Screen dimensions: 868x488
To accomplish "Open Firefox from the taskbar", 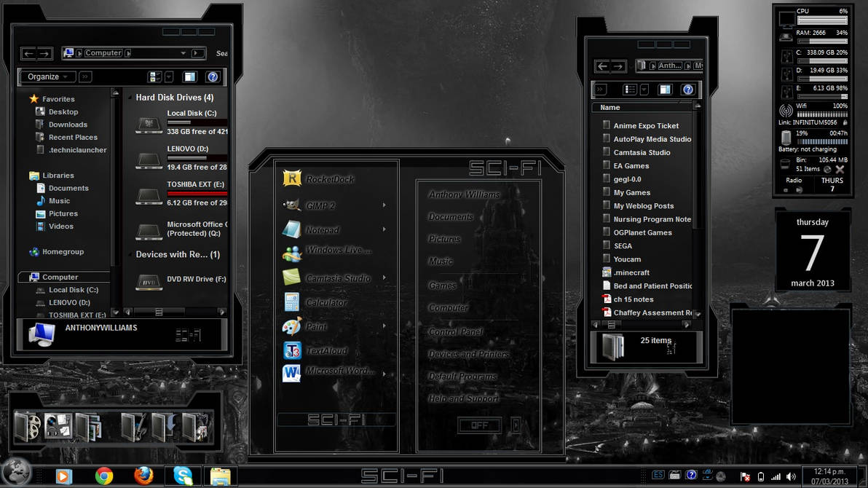I will pos(143,476).
